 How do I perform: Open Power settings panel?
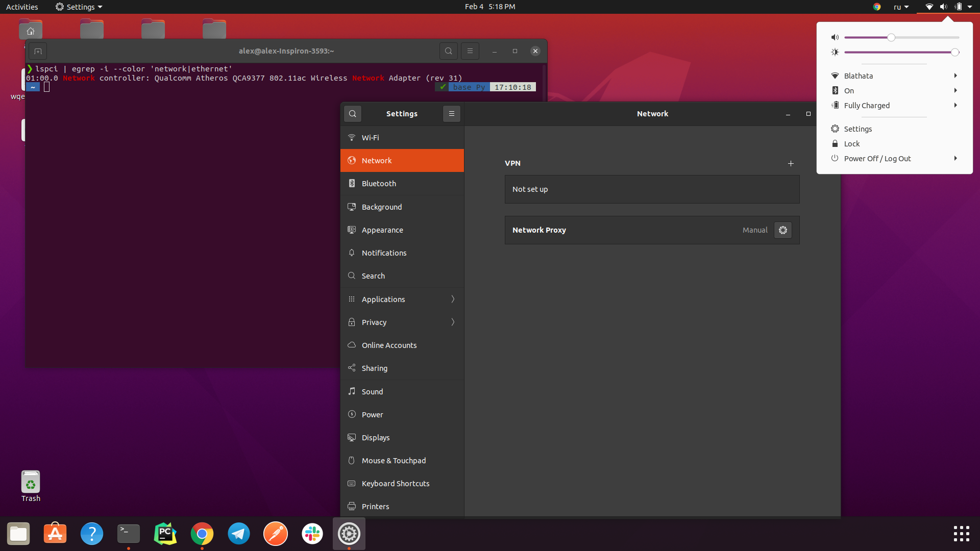tap(402, 414)
